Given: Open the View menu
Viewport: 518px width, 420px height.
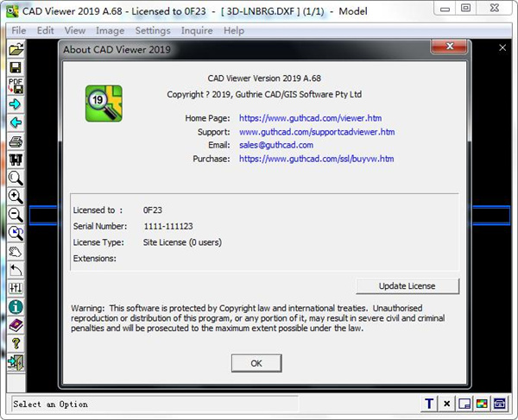Looking at the screenshot, I should [75, 31].
